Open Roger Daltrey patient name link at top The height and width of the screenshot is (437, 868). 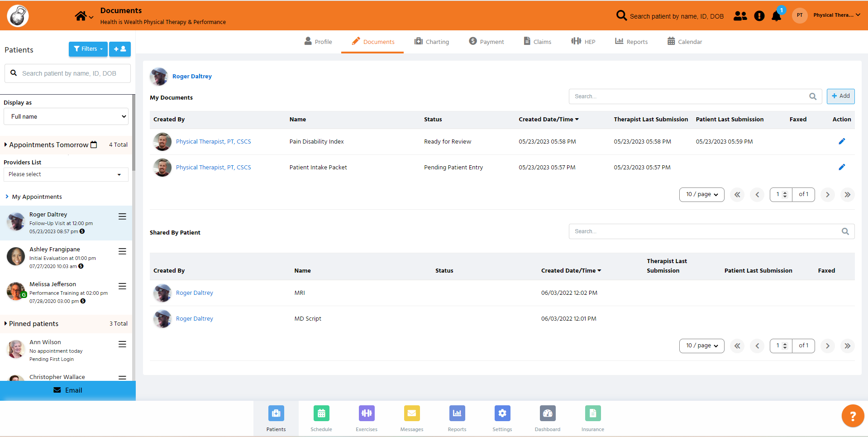192,77
